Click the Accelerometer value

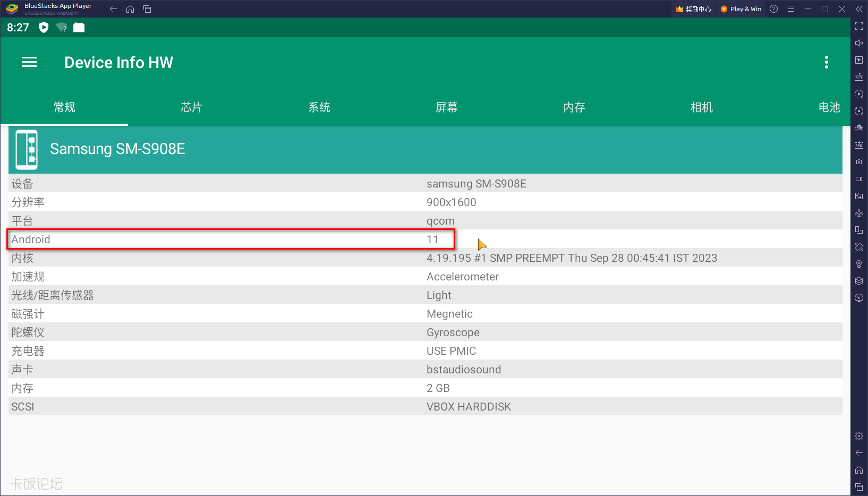point(463,277)
